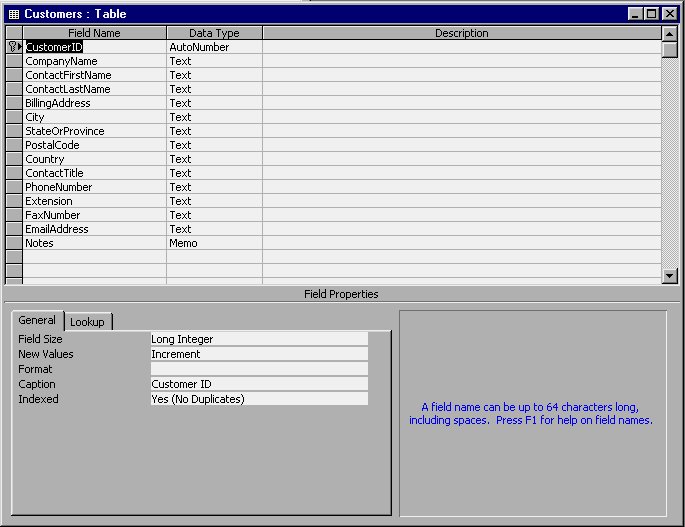Image resolution: width=685 pixels, height=527 pixels.
Task: Click the Data Type cell for Notes
Action: [x=214, y=243]
